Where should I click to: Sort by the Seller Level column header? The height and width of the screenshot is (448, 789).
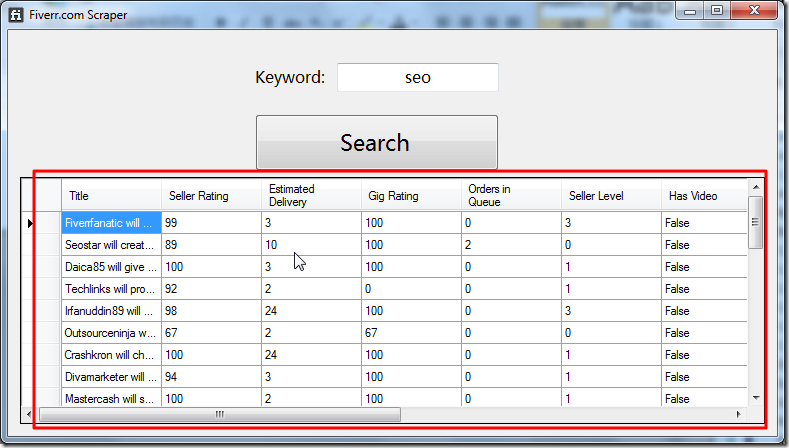(611, 195)
